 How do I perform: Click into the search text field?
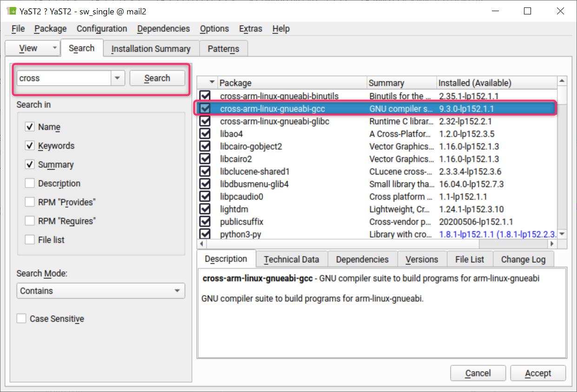pyautogui.click(x=64, y=78)
